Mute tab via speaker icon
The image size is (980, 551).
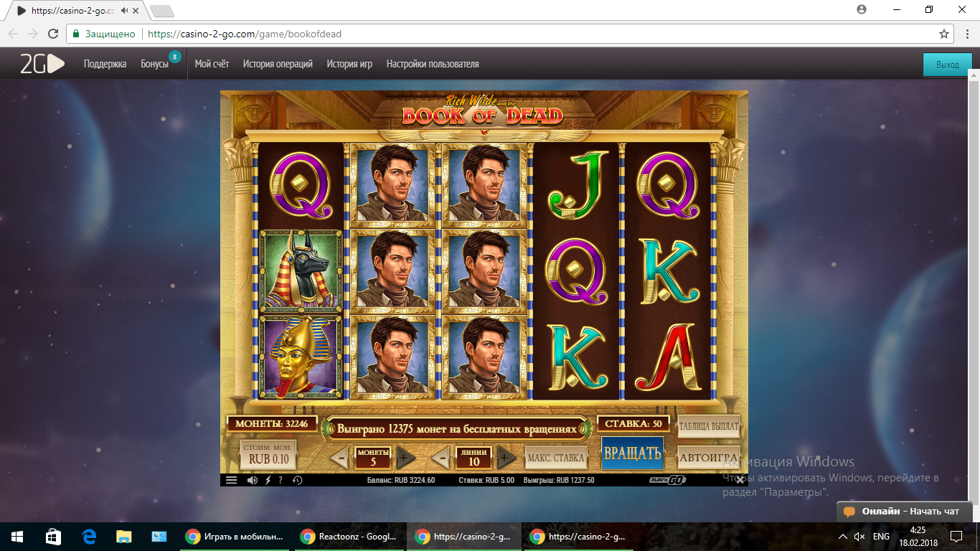point(125,11)
